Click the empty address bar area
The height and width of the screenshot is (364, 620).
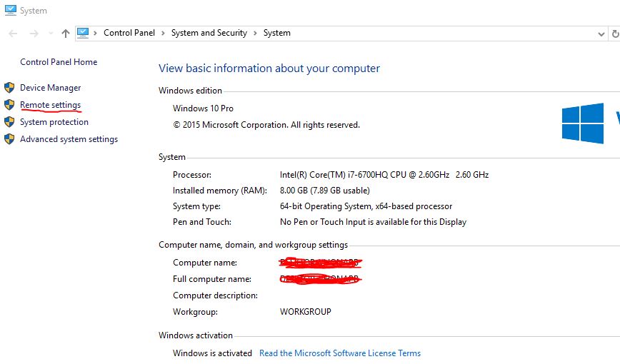pyautogui.click(x=443, y=34)
